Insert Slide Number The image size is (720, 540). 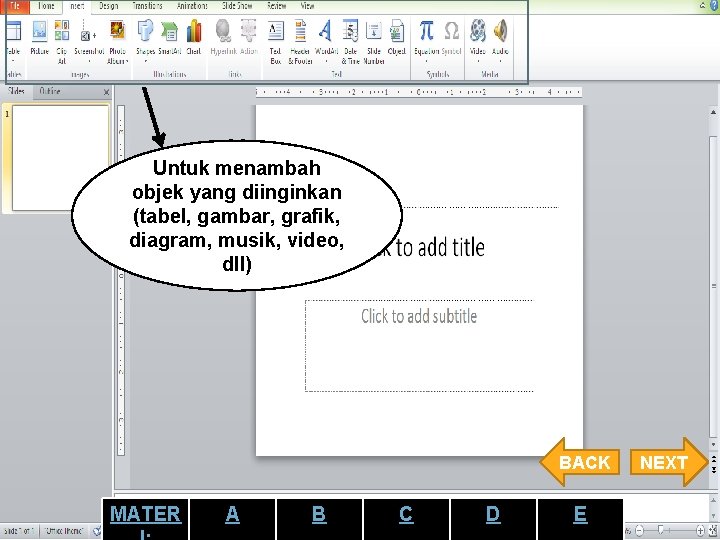[374, 41]
